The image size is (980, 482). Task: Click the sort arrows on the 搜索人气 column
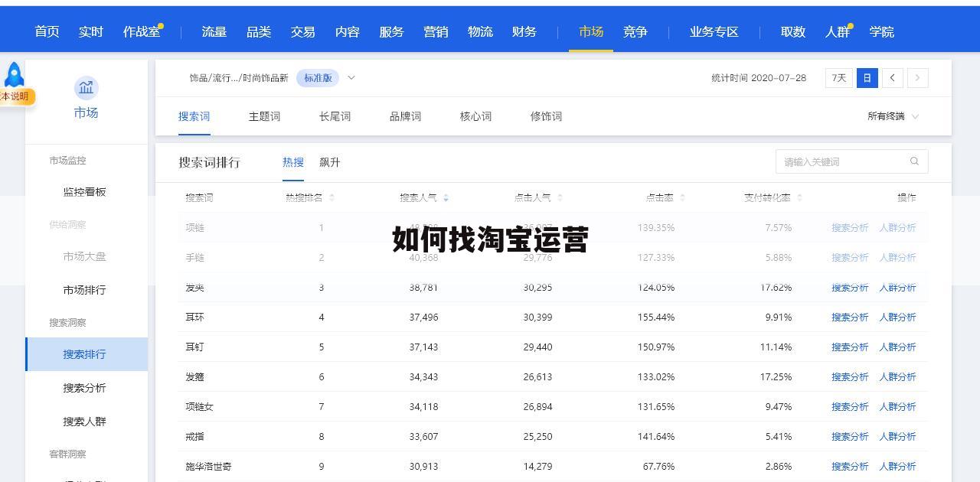click(x=446, y=197)
